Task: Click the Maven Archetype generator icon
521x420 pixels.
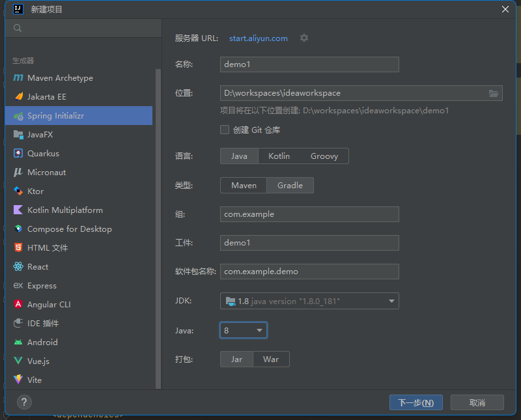Action: pyautogui.click(x=18, y=77)
